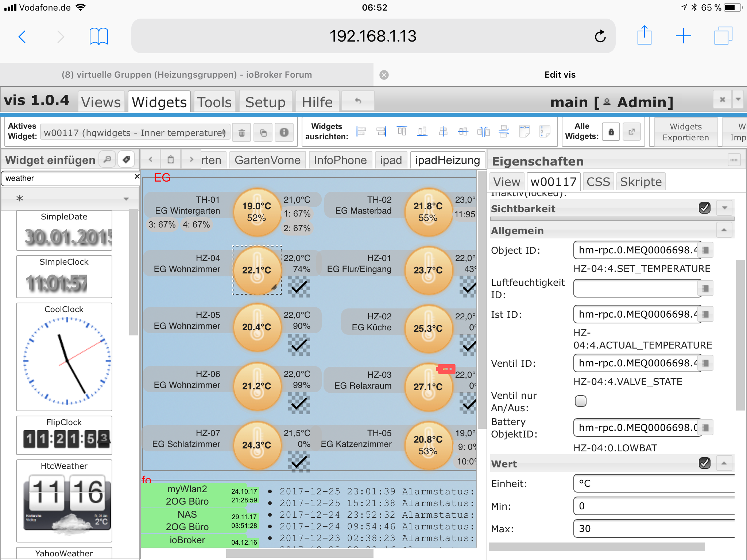Switch to InfoPhone view tab
The image size is (747, 560).
tap(340, 160)
